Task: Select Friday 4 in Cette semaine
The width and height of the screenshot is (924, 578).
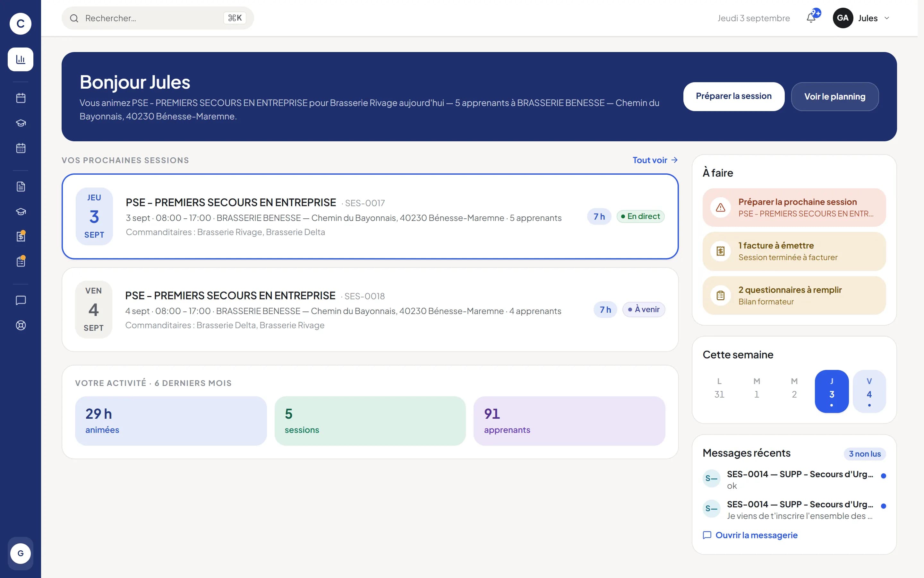Action: coord(869,391)
